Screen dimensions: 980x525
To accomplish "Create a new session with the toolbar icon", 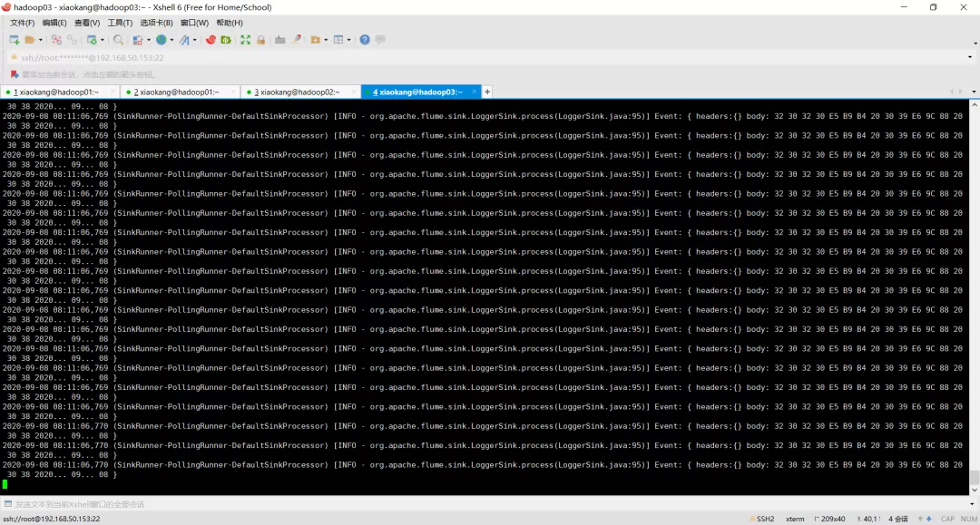I will [14, 40].
